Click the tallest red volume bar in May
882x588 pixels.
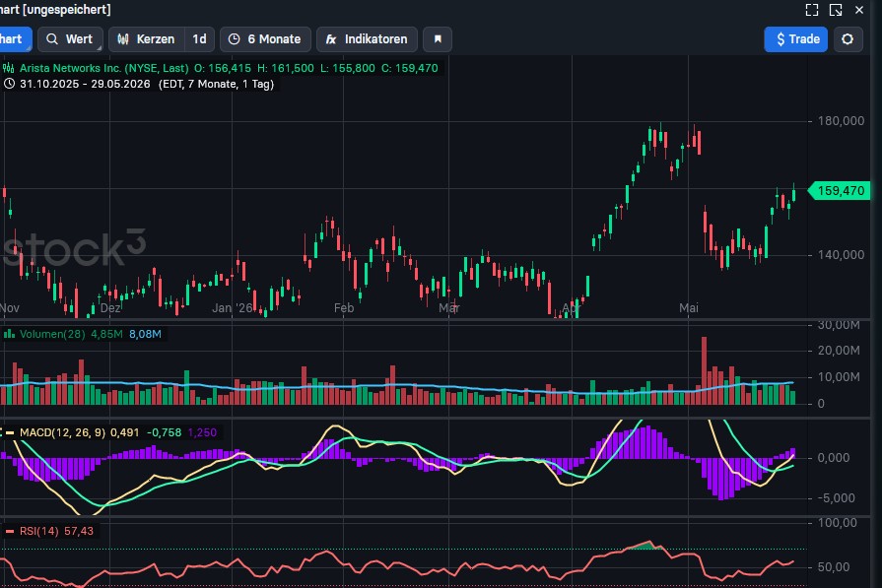tap(705, 370)
